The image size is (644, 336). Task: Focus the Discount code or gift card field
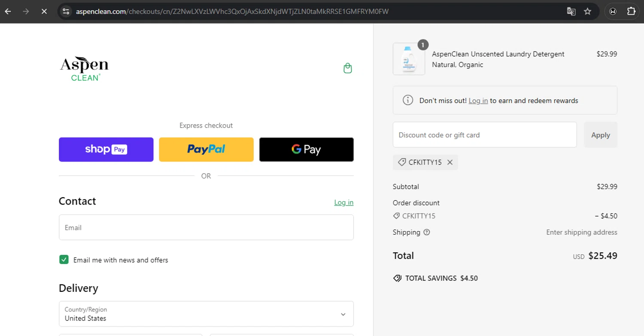point(485,135)
